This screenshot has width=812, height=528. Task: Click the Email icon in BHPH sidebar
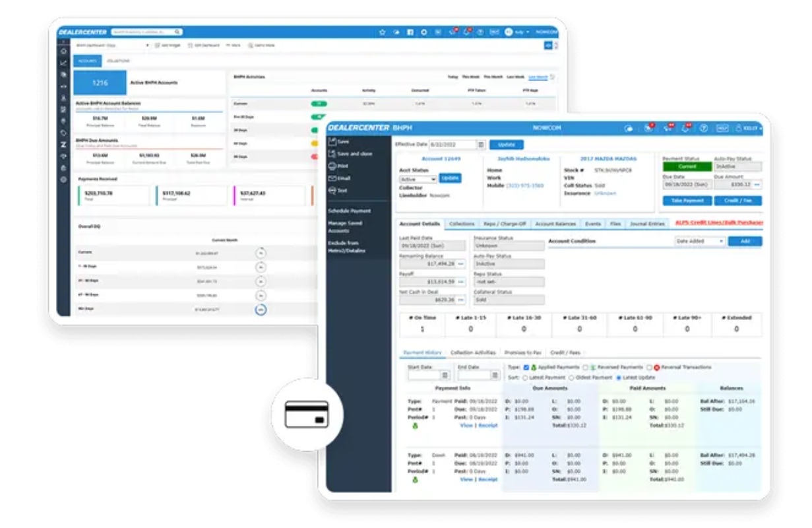332,178
